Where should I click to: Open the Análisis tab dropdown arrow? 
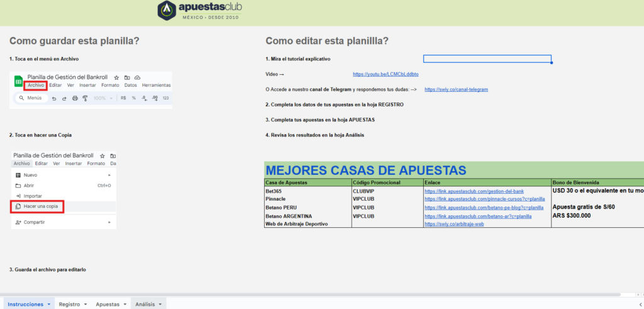[x=160, y=305]
